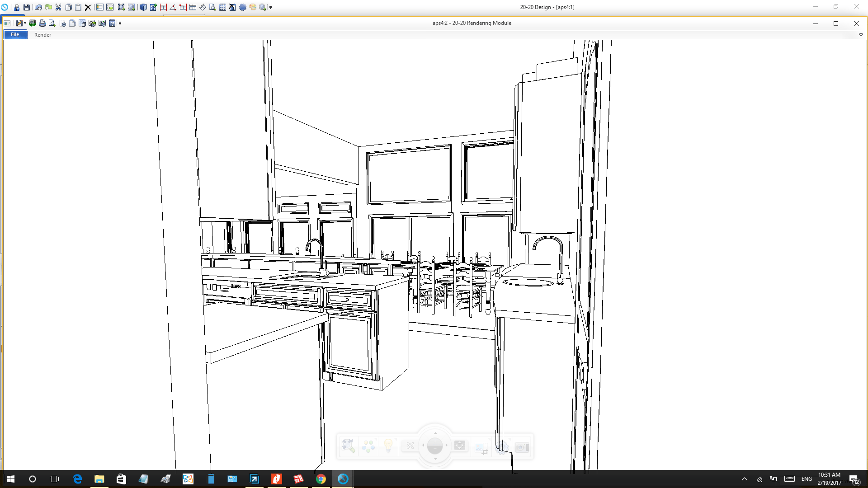Expand the main toolbar overflow chevron

point(270,7)
